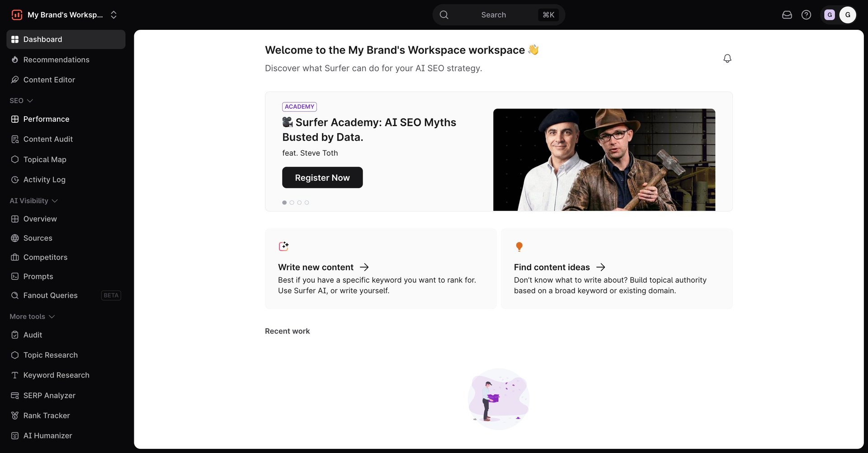Select the second carousel dot
868x453 pixels.
click(x=292, y=203)
